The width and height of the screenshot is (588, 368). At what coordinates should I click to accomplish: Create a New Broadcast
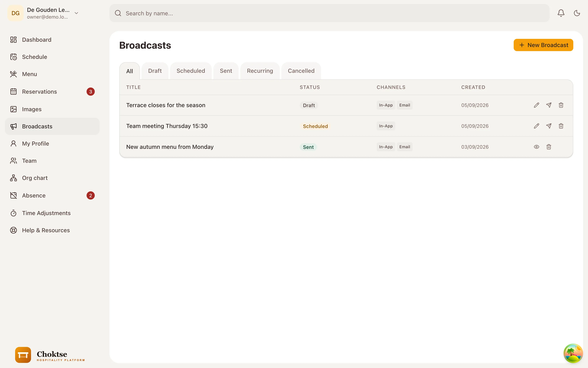(x=543, y=45)
